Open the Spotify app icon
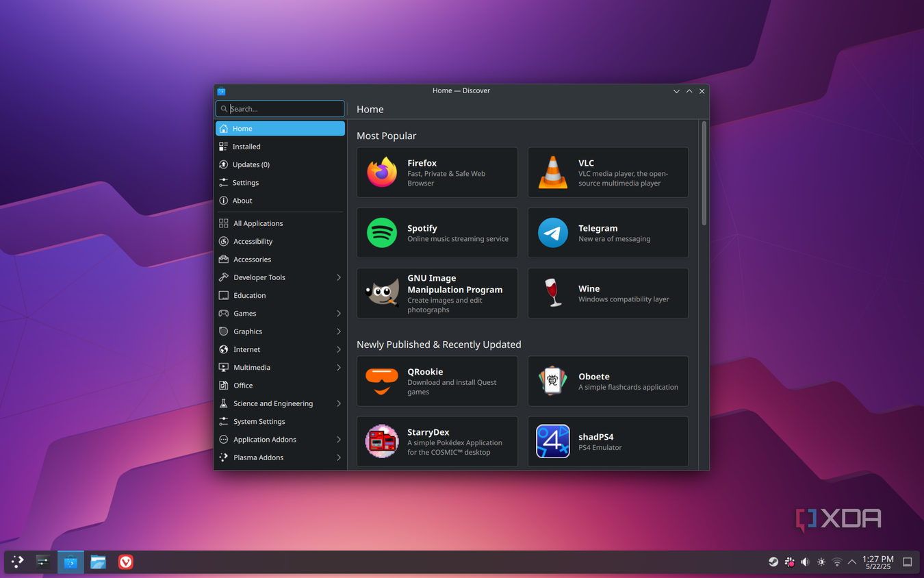The height and width of the screenshot is (578, 924). click(x=382, y=233)
